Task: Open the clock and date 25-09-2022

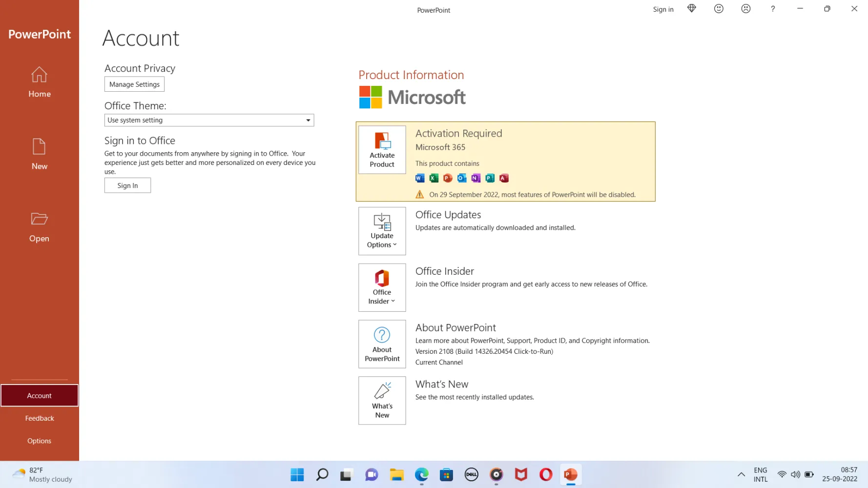Action: coord(840,474)
